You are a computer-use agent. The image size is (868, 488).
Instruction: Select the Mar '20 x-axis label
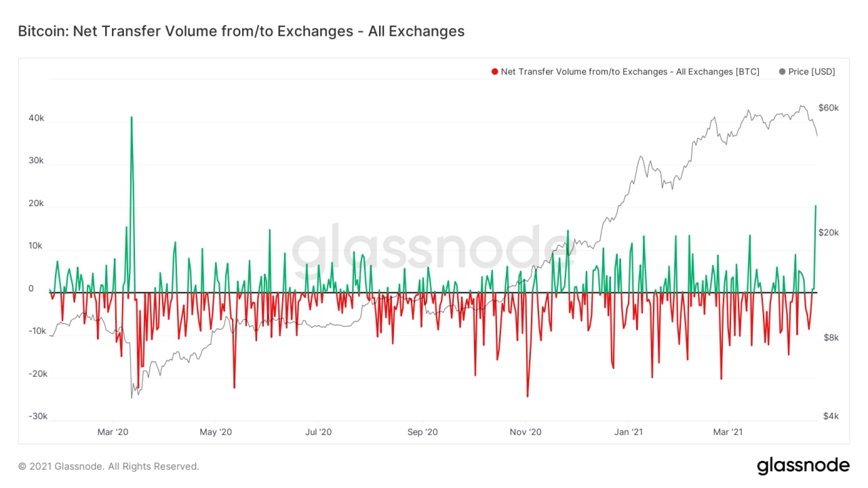(113, 431)
